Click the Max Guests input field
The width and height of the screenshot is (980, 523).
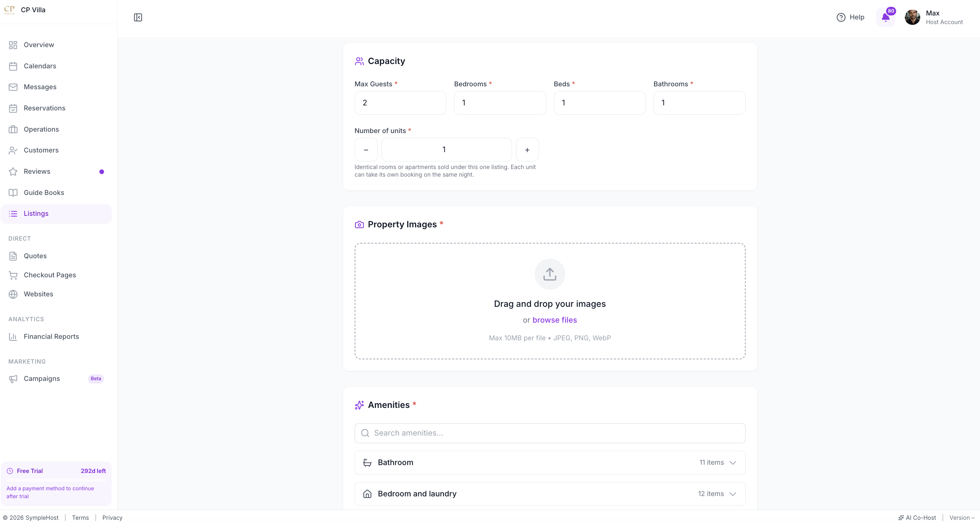[400, 103]
